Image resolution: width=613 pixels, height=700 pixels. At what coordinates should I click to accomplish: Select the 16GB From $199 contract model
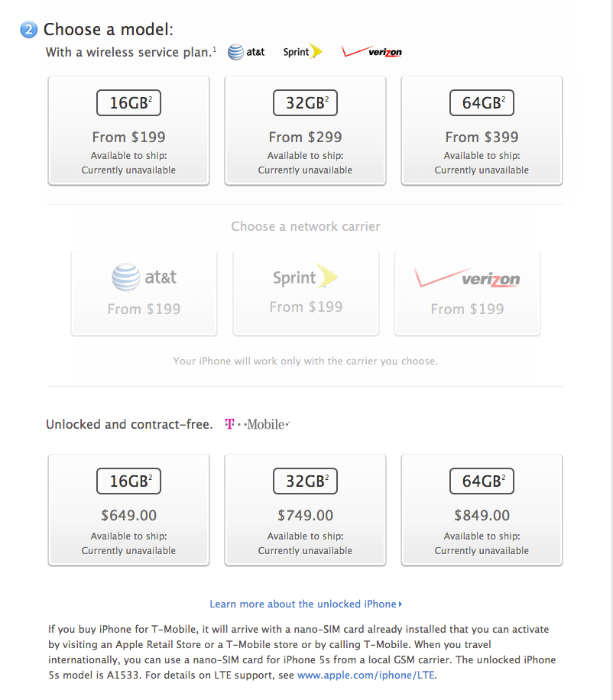[128, 131]
